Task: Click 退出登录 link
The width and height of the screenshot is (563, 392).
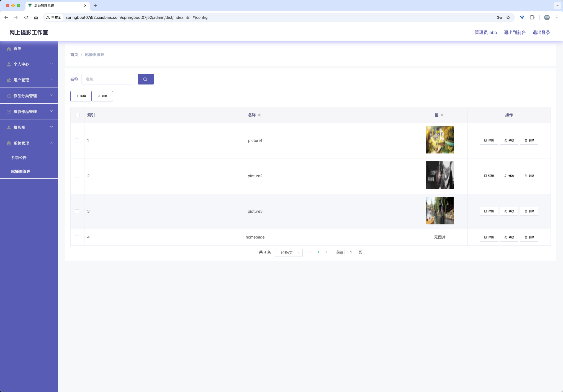Action: click(541, 32)
